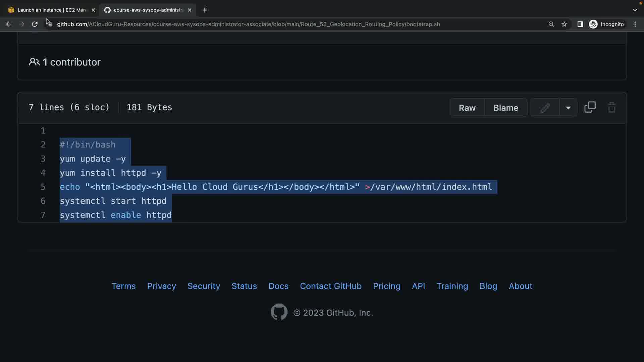Open a new browser tab
The height and width of the screenshot is (362, 644).
(205, 10)
